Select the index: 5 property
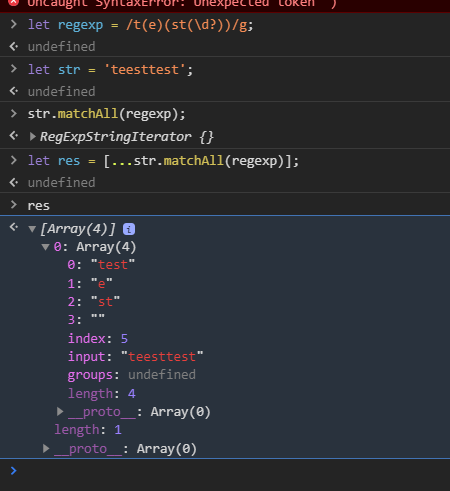Viewport: 450px width, 491px height. pos(98,339)
